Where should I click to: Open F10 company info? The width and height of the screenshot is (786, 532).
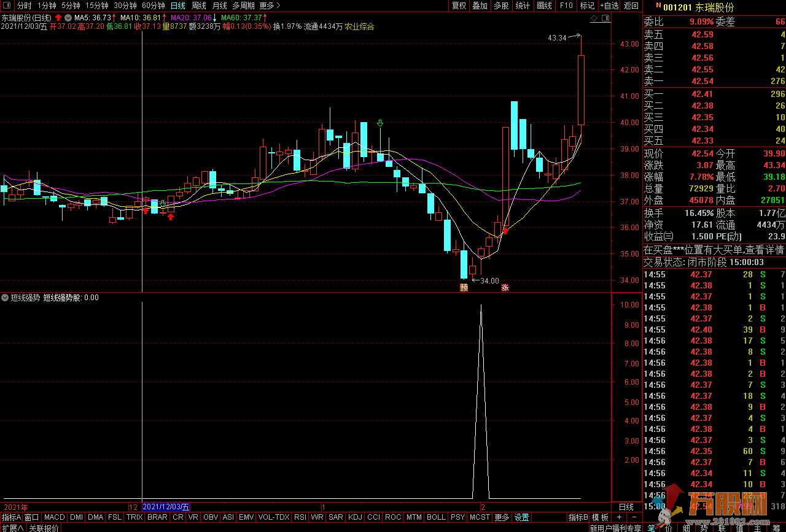[x=566, y=6]
